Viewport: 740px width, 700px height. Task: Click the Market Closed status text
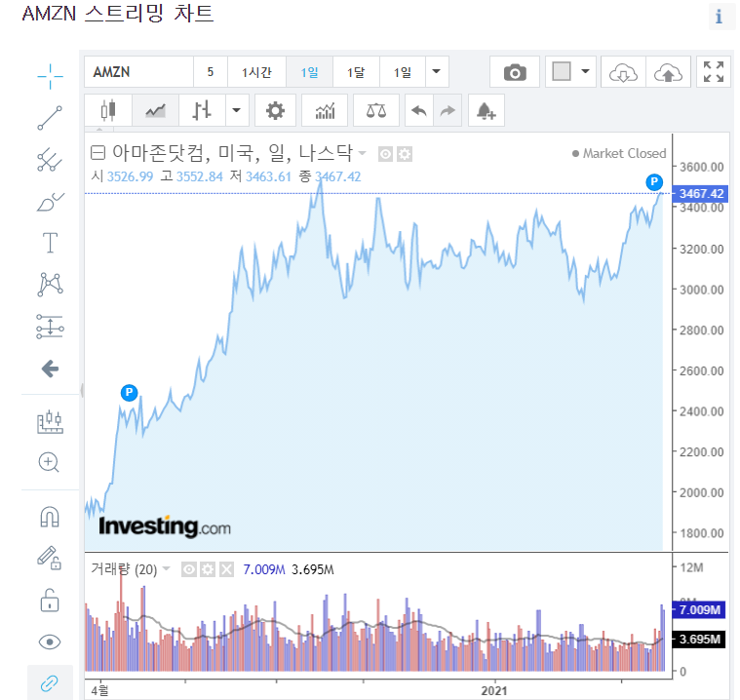click(x=624, y=153)
